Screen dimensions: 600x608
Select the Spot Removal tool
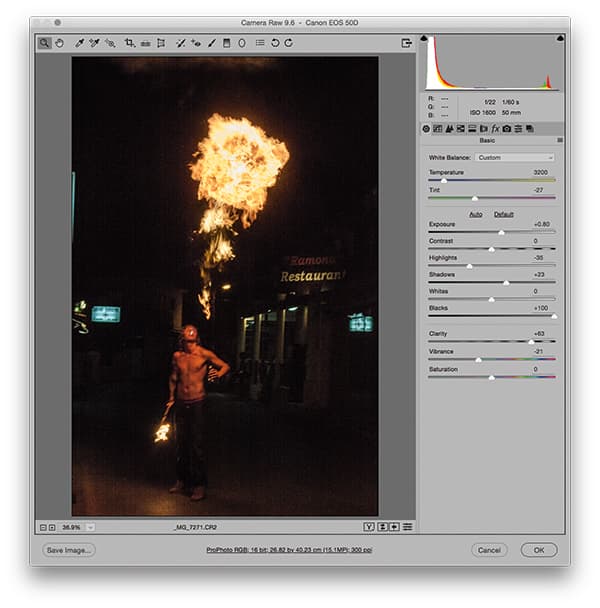click(180, 43)
